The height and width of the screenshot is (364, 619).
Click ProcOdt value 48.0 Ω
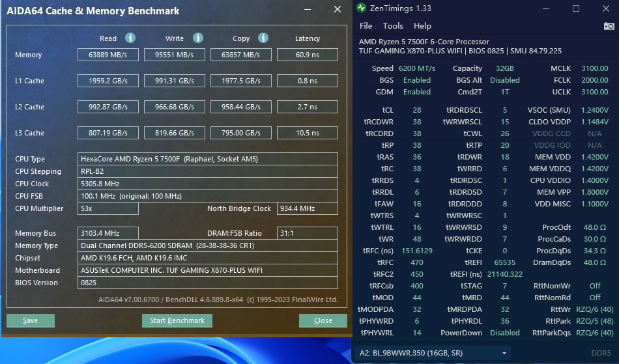[x=594, y=227]
